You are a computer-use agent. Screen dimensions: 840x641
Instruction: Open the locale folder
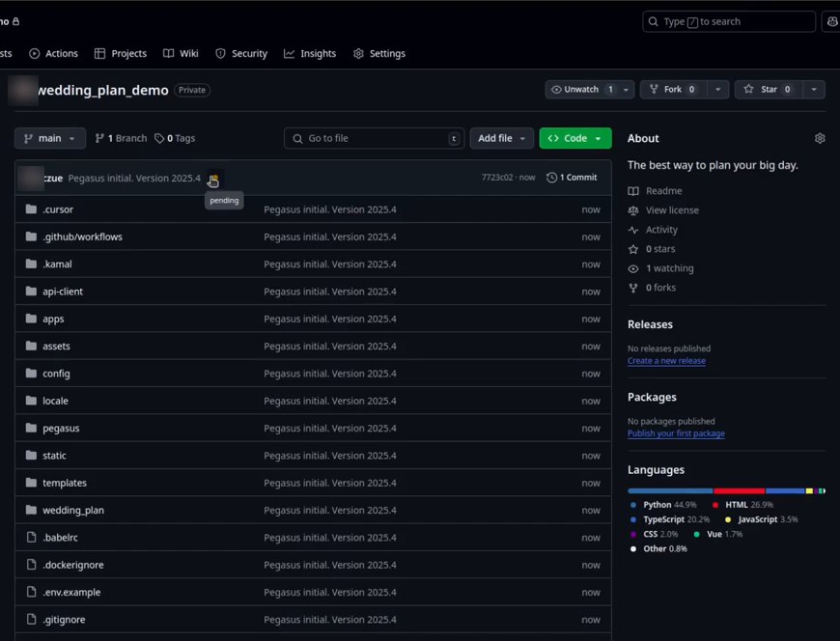[55, 401]
